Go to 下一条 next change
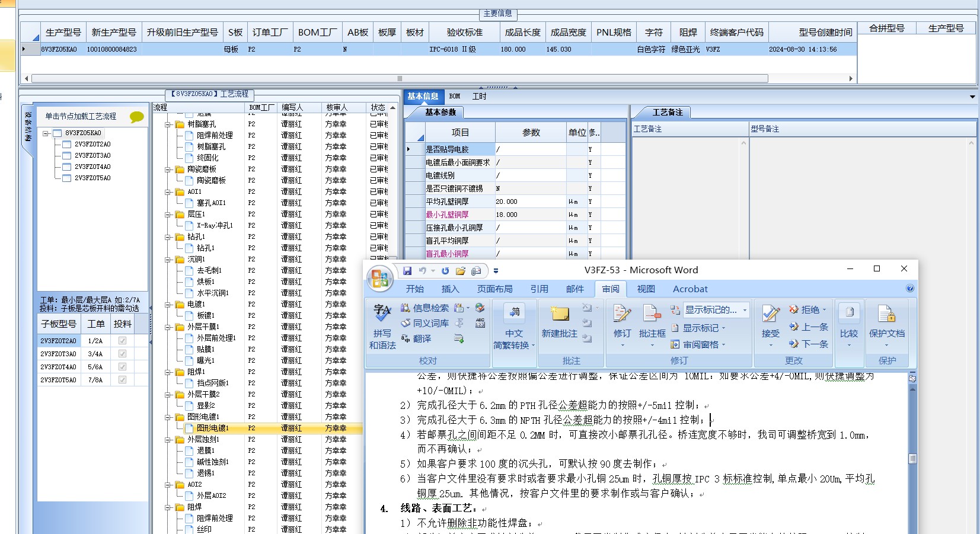 point(809,344)
